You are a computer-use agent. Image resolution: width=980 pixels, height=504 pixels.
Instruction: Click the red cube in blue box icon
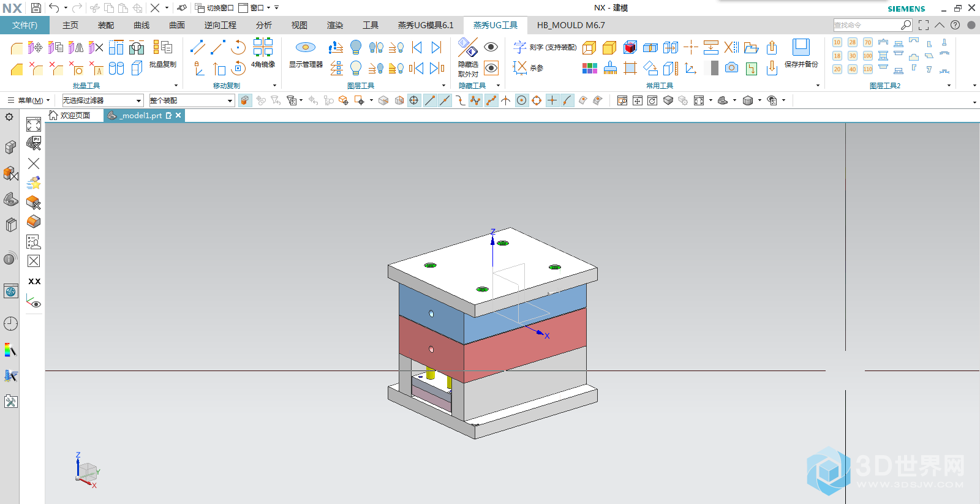coord(630,47)
